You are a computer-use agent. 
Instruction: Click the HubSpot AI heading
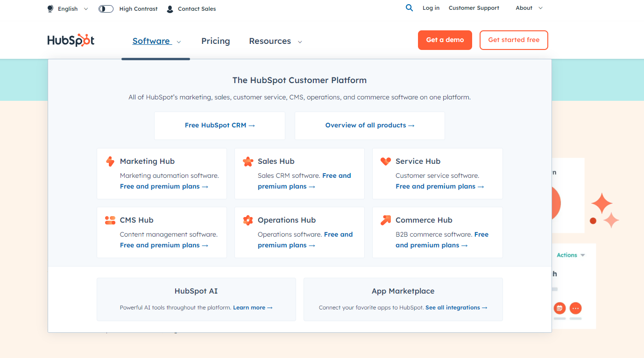point(196,291)
